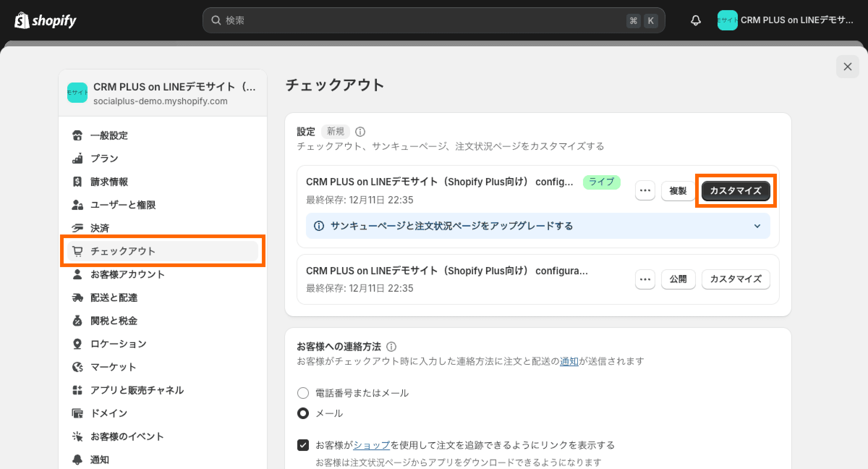The image size is (868, 469).
Task: Open the draft configuration ... options menu
Action: coord(645,279)
